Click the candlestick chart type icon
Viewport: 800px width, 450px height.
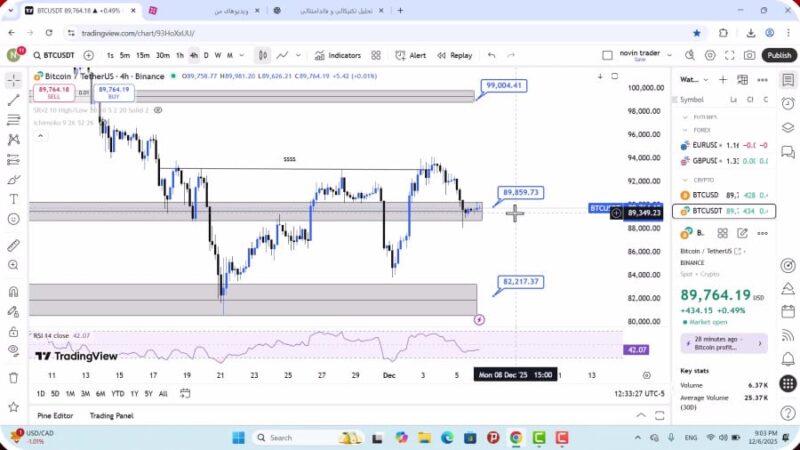pos(262,55)
